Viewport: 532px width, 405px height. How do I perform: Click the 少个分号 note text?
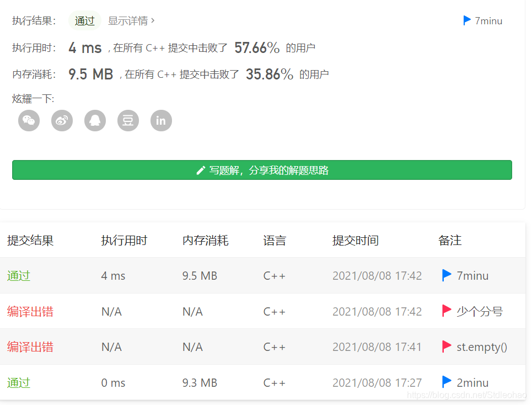[x=480, y=311]
